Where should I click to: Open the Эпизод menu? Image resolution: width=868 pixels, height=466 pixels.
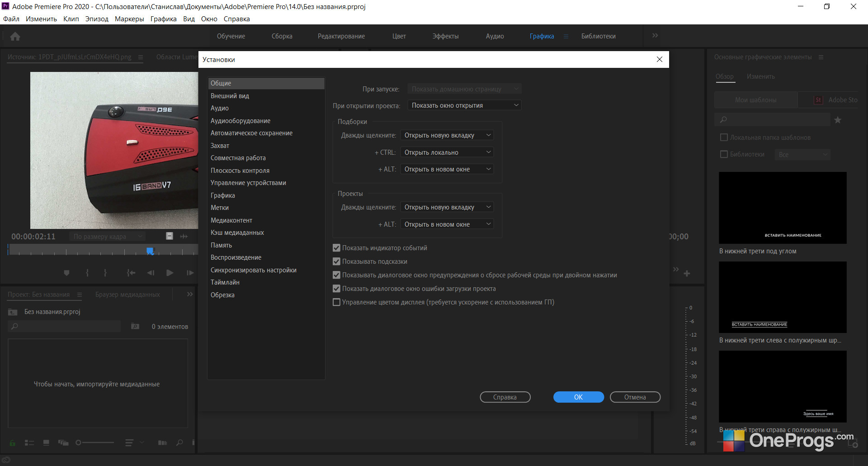pos(97,19)
